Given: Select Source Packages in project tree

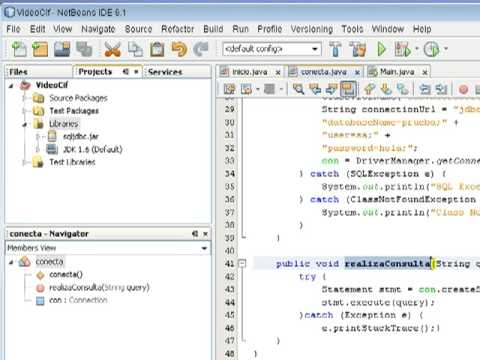Looking at the screenshot, I should pos(78,98).
